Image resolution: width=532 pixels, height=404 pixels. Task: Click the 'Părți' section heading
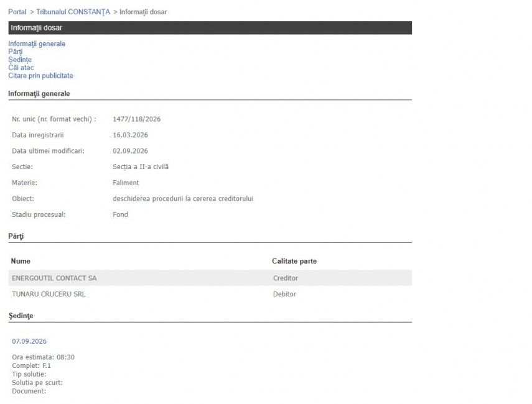click(16, 236)
